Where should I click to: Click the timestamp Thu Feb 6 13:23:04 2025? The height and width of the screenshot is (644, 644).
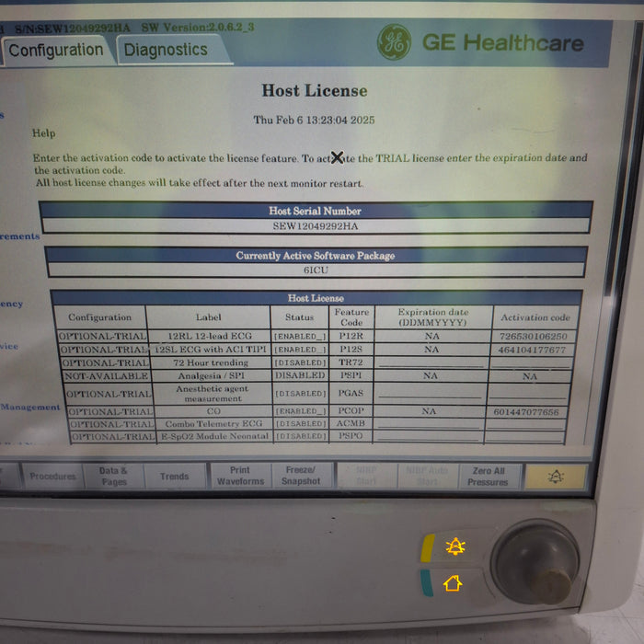[x=314, y=120]
